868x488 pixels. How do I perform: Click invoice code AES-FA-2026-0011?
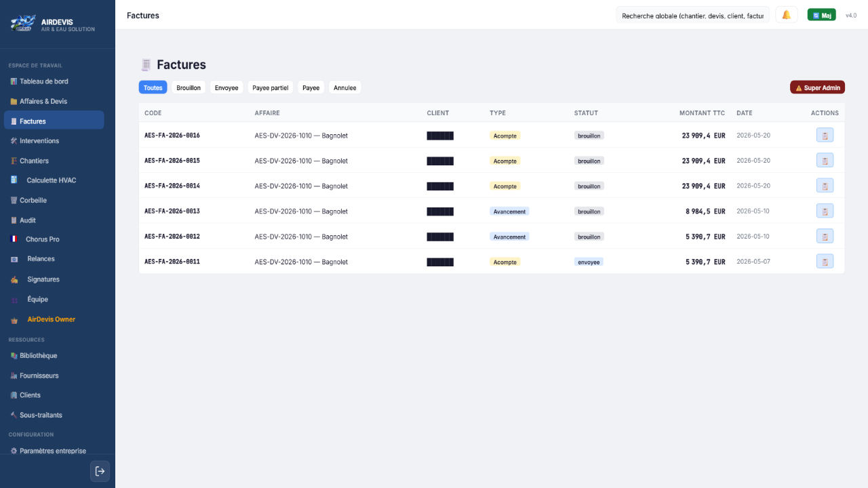(172, 262)
